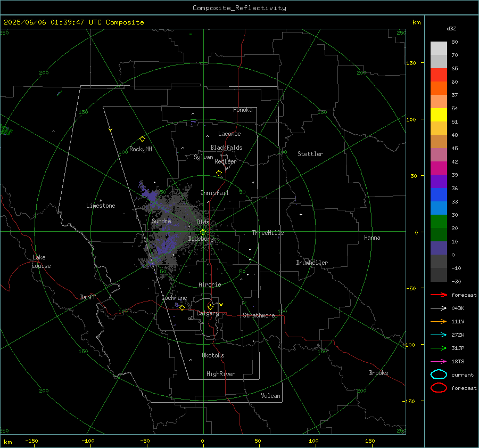Image resolution: width=479 pixels, height=448 pixels.
Task: Select the yellow diamond above Calgary label
Action: tap(210, 307)
